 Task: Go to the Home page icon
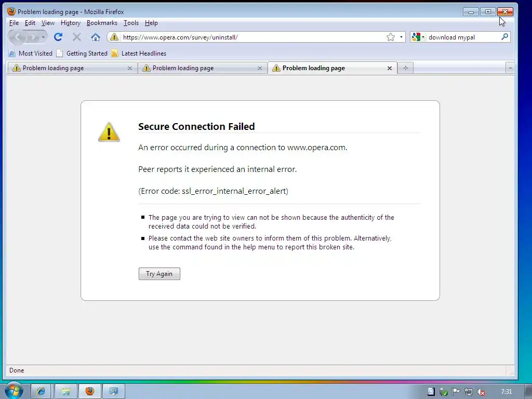point(96,37)
